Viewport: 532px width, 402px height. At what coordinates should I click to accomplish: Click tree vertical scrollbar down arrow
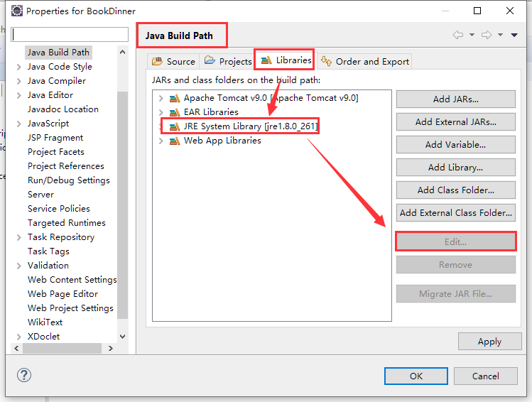coord(122,337)
